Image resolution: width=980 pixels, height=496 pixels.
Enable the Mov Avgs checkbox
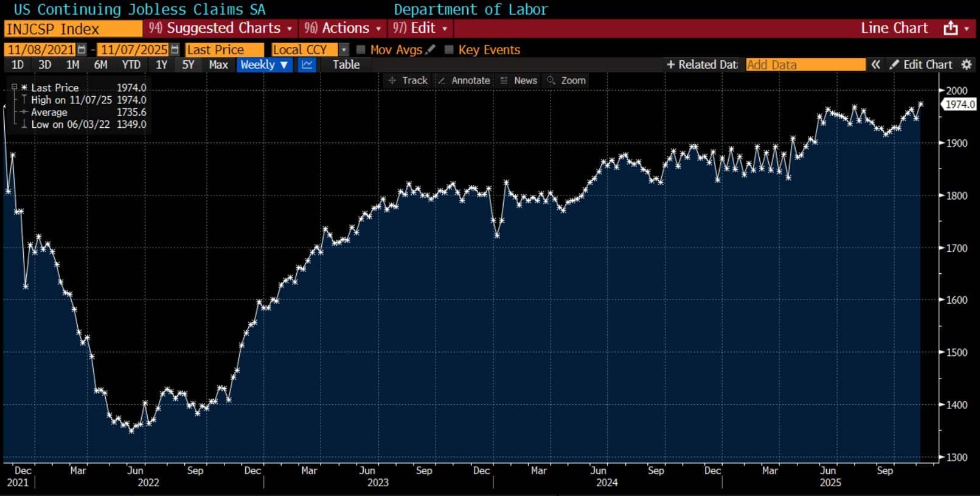click(x=361, y=50)
